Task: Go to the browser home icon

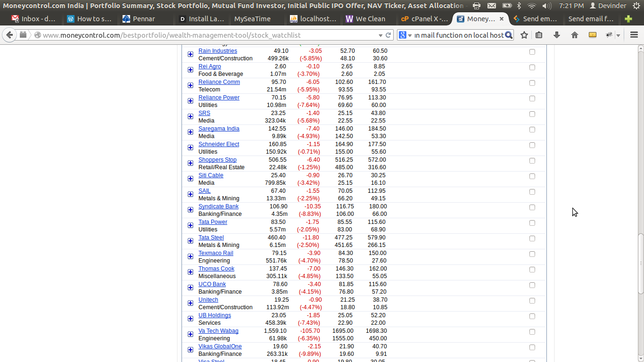Action: click(x=574, y=35)
